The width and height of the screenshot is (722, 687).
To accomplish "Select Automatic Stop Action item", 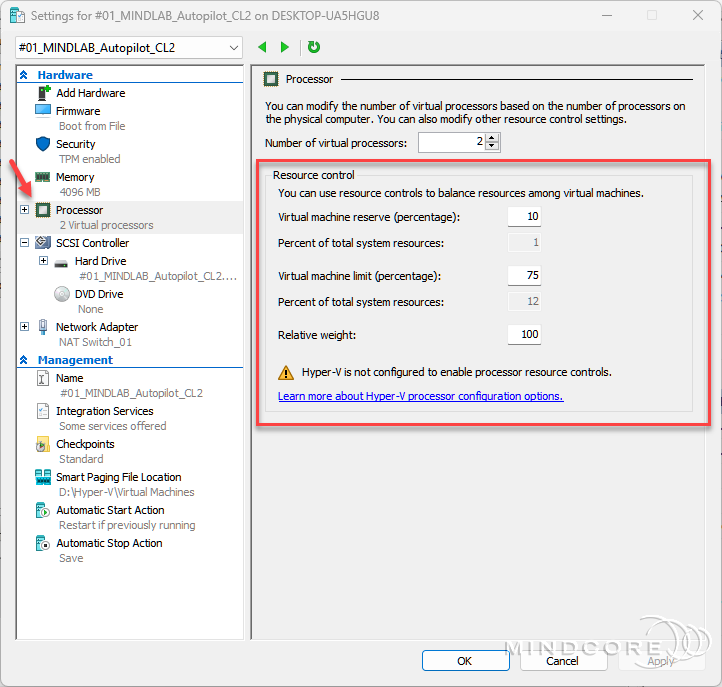I will (x=109, y=543).
